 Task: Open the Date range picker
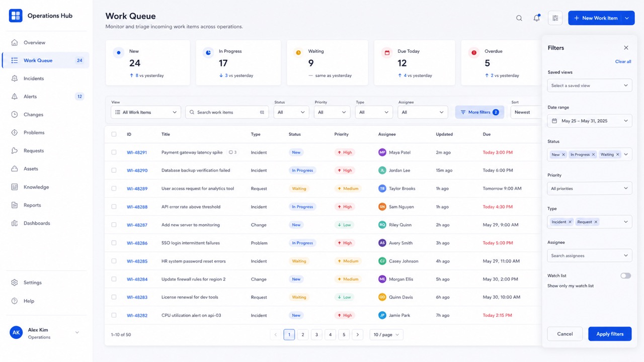point(590,121)
